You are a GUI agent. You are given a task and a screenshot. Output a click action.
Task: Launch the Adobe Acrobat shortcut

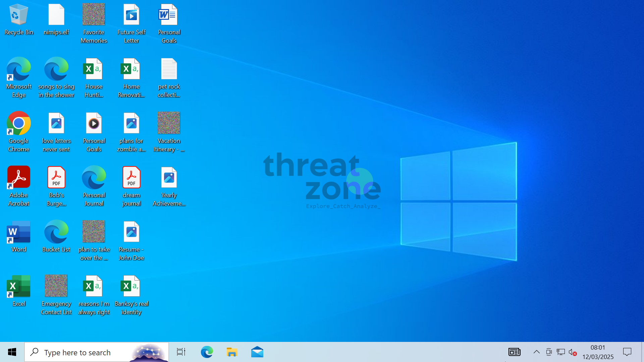(x=19, y=187)
